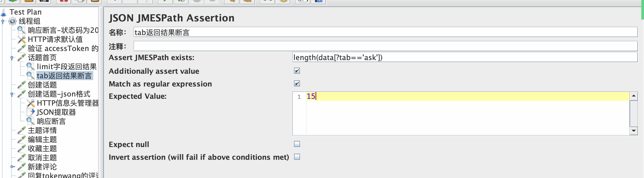Click the Expected Value scrollbar down arrow

pos(633,130)
